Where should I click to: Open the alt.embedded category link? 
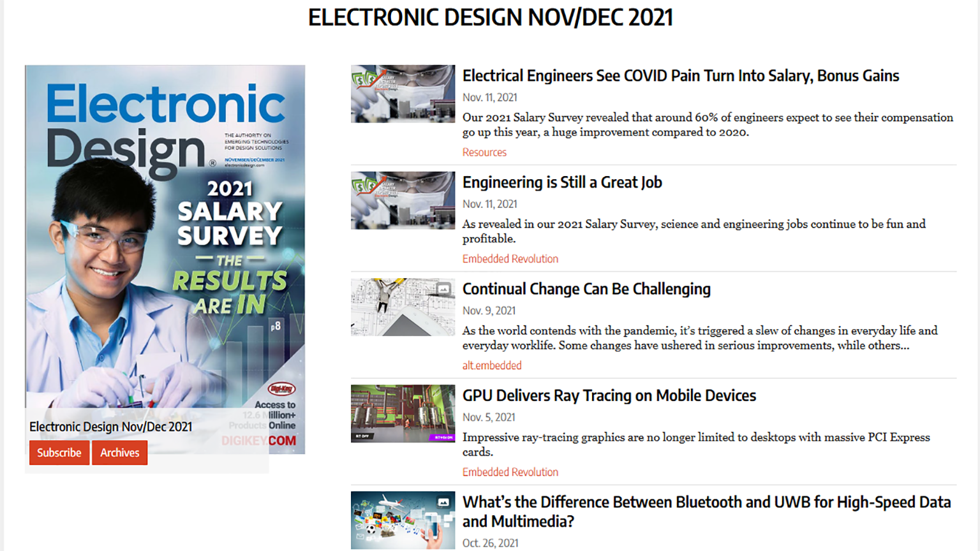tap(491, 365)
